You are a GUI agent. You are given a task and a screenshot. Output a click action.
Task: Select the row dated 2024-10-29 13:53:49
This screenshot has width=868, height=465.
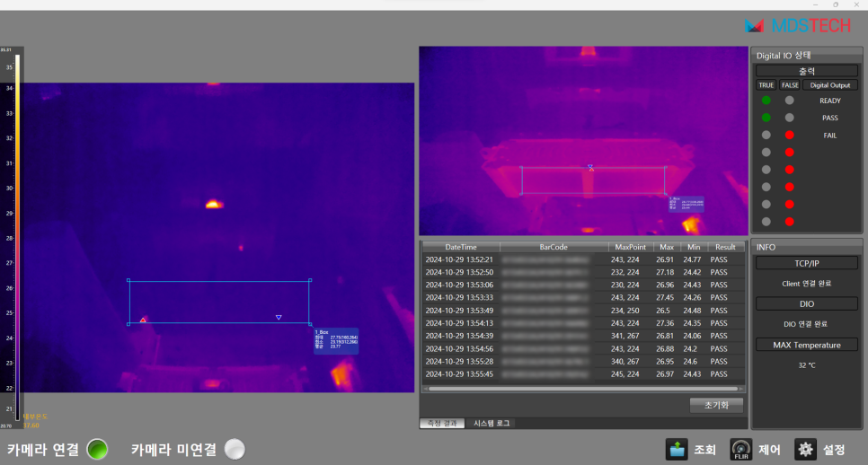pos(583,311)
